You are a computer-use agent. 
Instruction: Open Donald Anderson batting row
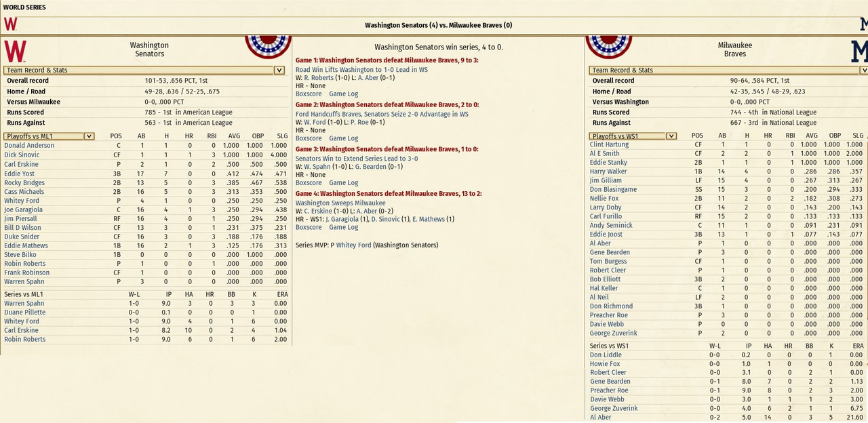tap(146, 146)
